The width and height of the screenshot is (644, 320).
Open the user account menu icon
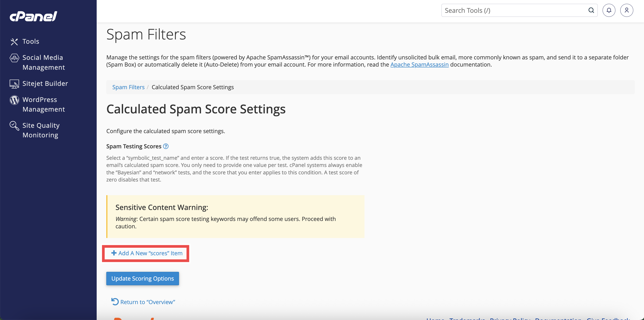coord(626,10)
